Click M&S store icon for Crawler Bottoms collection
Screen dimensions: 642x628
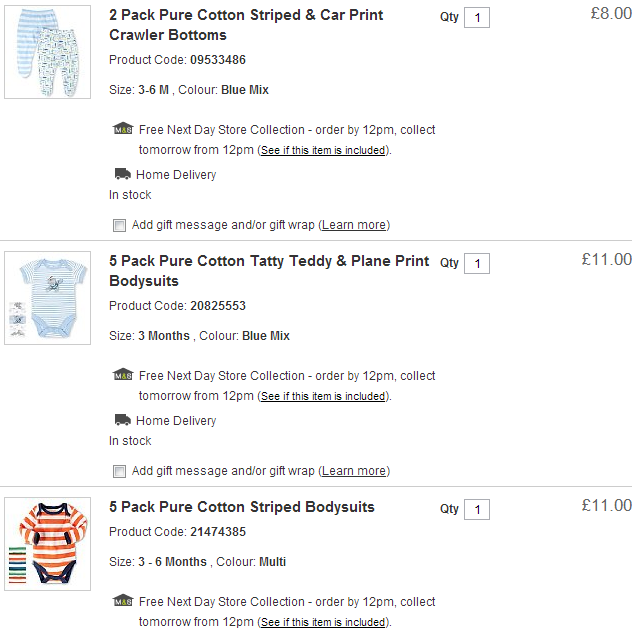coord(122,129)
